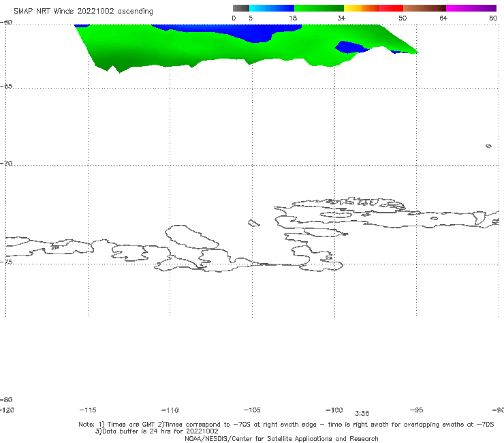Screen dimensions: 504x443
Task: Click the longitude axis label '-115'
Action: click(88, 410)
